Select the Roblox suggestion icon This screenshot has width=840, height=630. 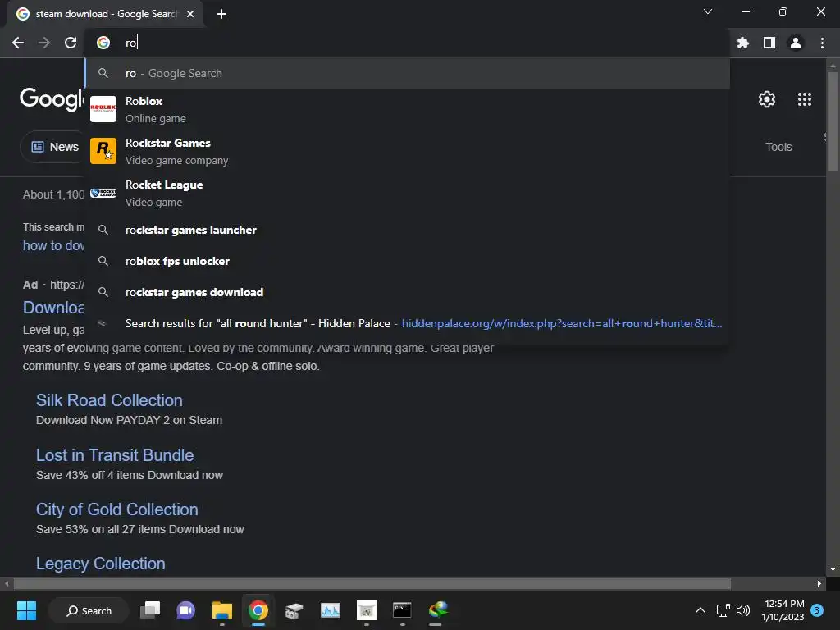click(103, 109)
